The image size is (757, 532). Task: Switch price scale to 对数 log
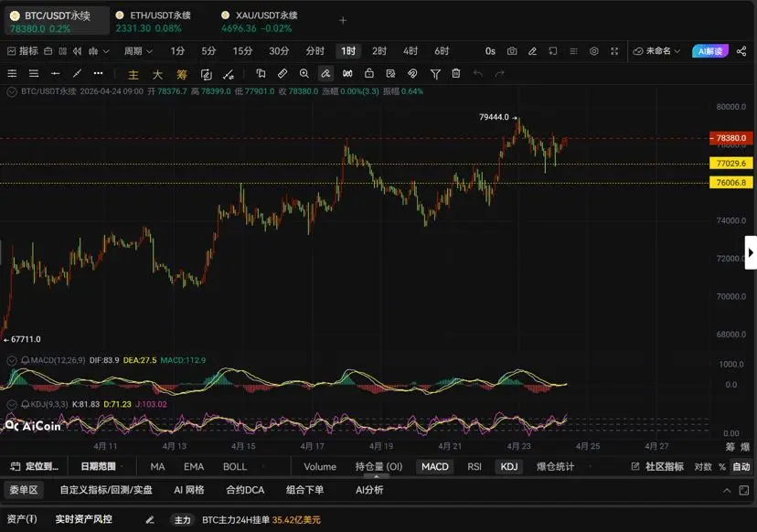tap(703, 467)
